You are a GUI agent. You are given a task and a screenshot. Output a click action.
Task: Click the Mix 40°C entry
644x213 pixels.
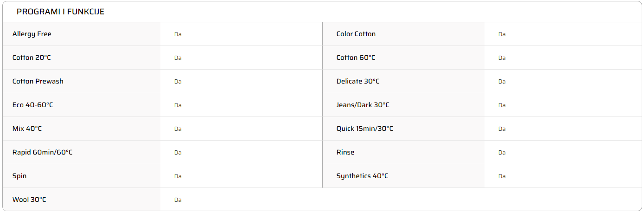(27, 129)
